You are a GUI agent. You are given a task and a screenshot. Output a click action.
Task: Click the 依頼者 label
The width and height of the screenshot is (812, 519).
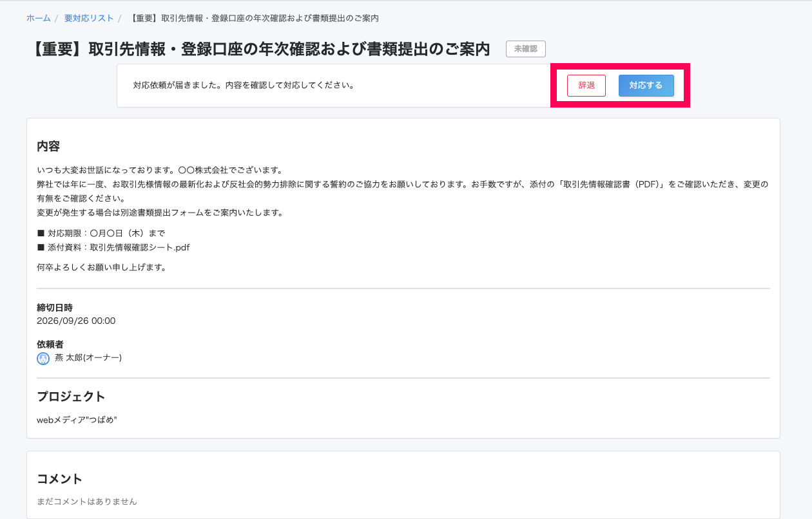(50, 344)
